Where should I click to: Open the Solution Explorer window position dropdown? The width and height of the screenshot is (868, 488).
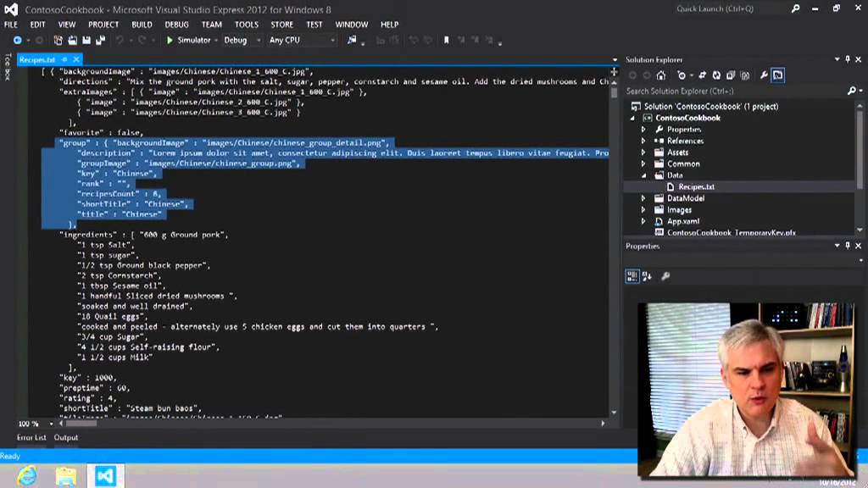837,59
